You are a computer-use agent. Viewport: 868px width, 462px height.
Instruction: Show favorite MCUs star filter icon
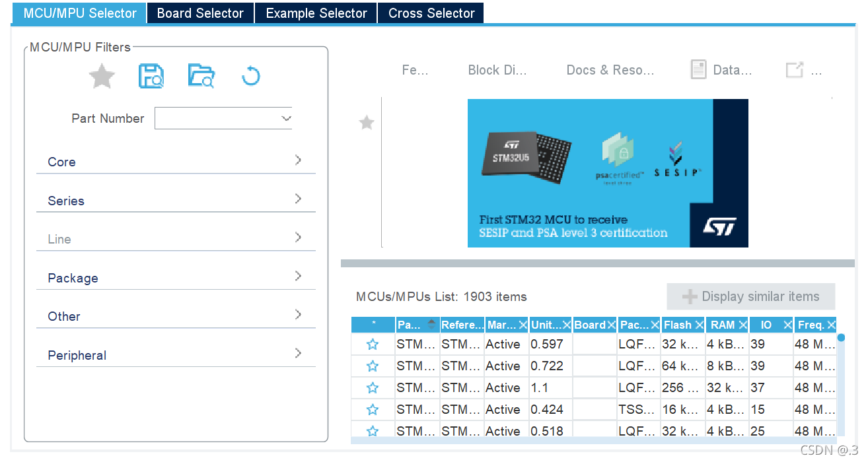102,76
